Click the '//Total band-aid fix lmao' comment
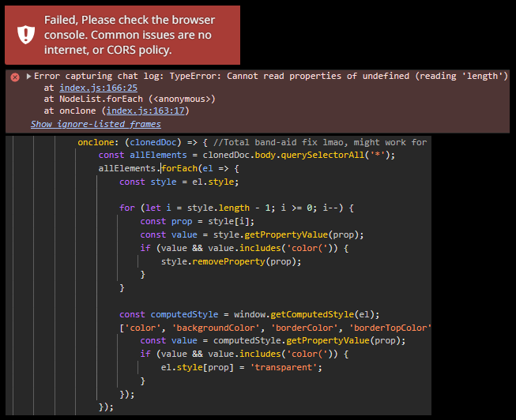 (x=320, y=142)
